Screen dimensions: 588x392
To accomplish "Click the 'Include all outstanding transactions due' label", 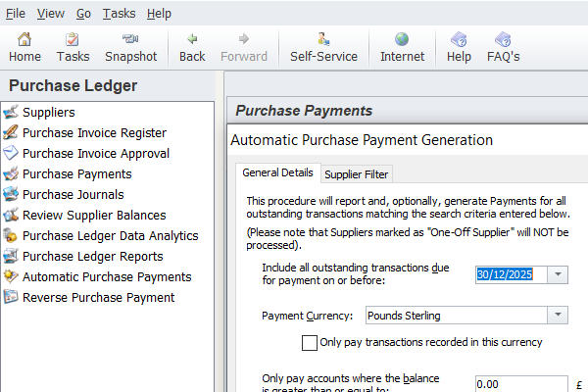I will click(x=356, y=268).
